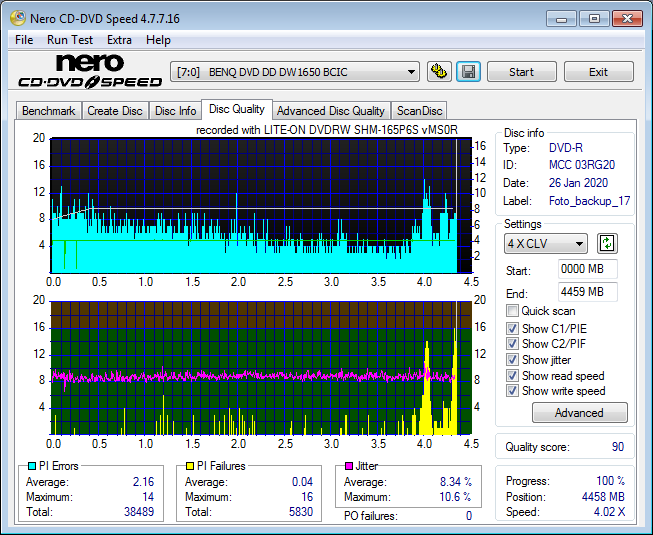Maximize the Nero window
The width and height of the screenshot is (653, 535).
(x=594, y=19)
